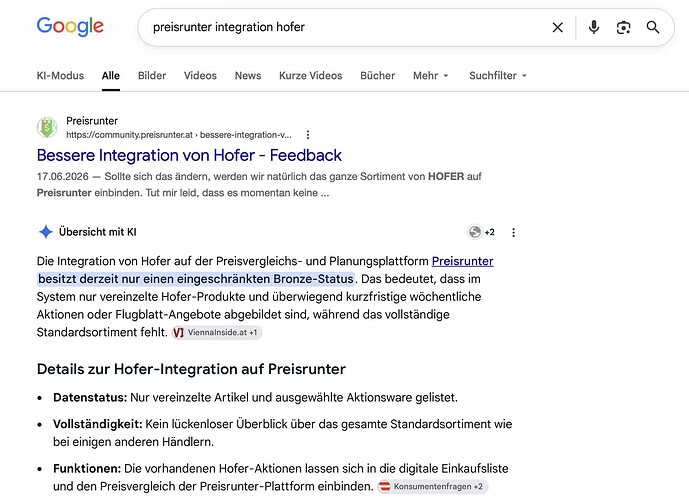Click the Vollständigkeit bullet label
The image size is (689, 500).
[98, 424]
